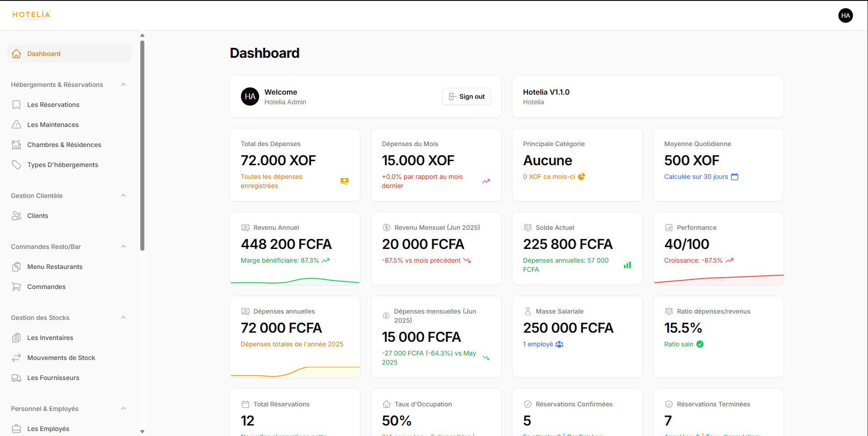This screenshot has width=868, height=436.
Task: Open the HA user avatar in top bar
Action: [x=845, y=15]
